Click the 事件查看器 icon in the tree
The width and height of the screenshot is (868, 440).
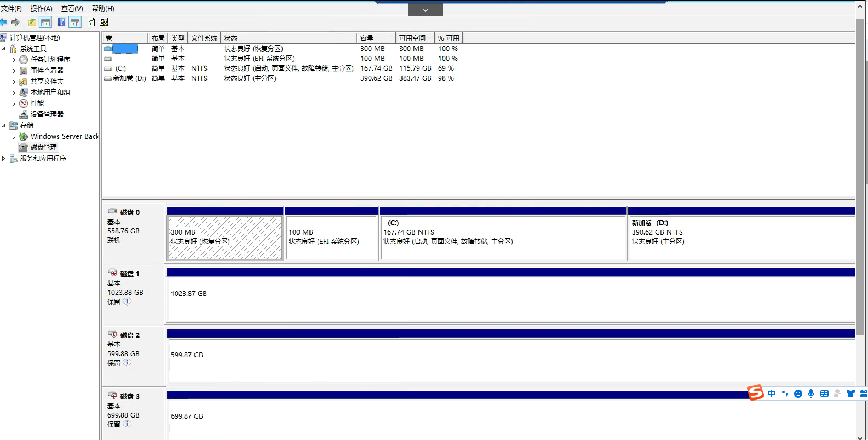24,70
